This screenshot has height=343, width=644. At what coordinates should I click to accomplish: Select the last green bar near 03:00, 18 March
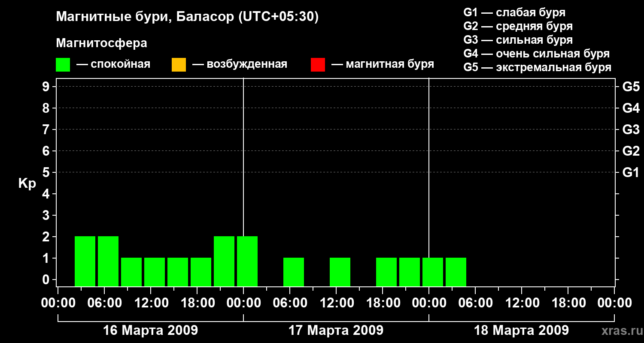point(456,272)
